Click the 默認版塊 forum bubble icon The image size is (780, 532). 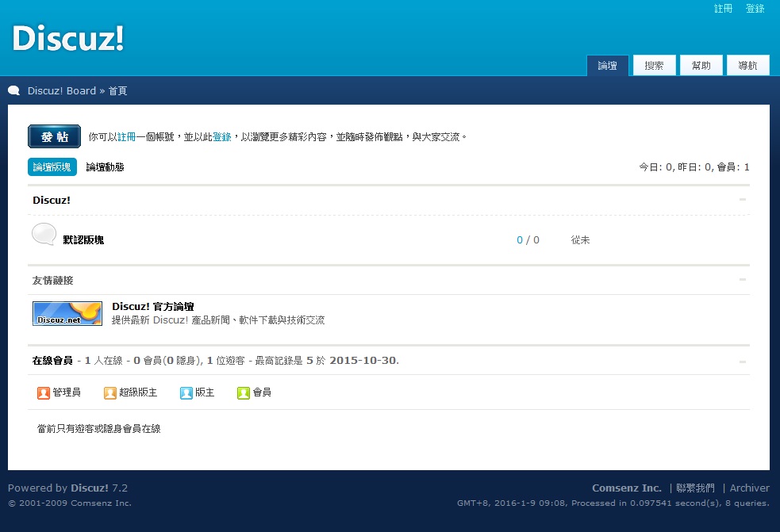44,234
